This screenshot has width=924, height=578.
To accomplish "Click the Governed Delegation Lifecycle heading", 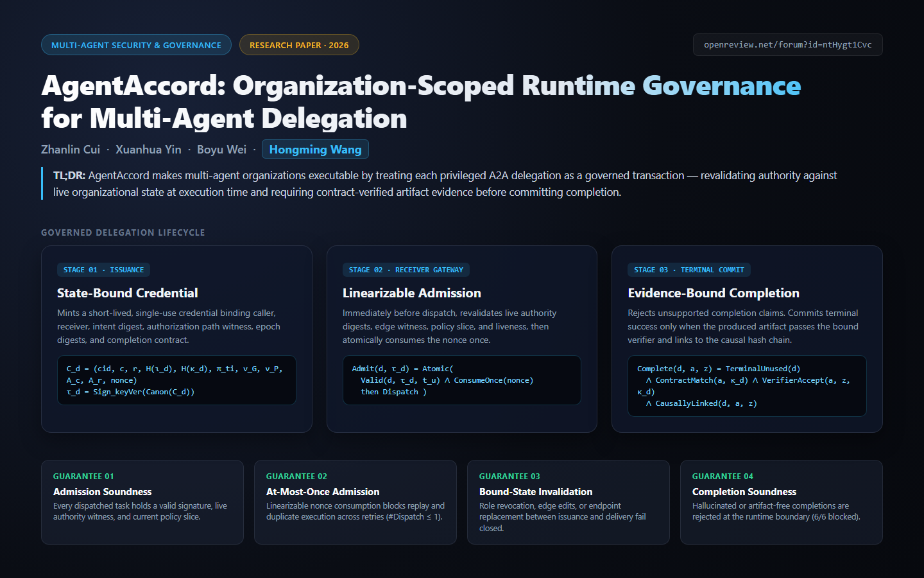I will 123,232.
